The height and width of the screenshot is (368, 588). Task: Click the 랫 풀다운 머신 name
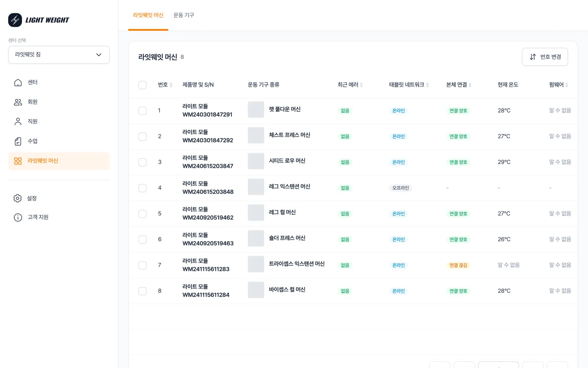coord(285,109)
